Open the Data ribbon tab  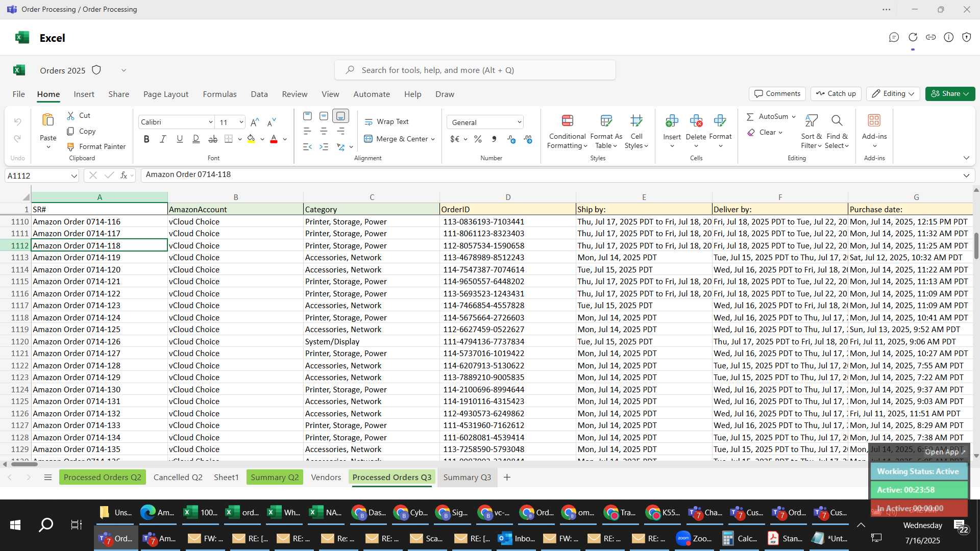(259, 94)
